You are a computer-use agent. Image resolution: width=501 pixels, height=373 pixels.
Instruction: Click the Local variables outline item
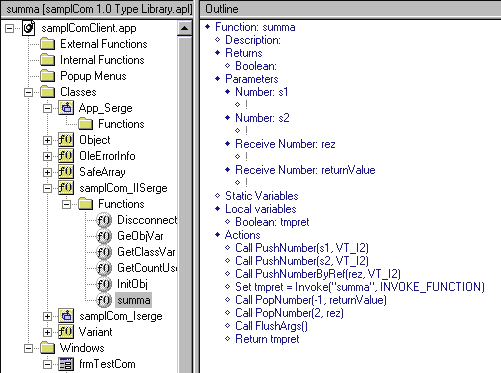261,209
